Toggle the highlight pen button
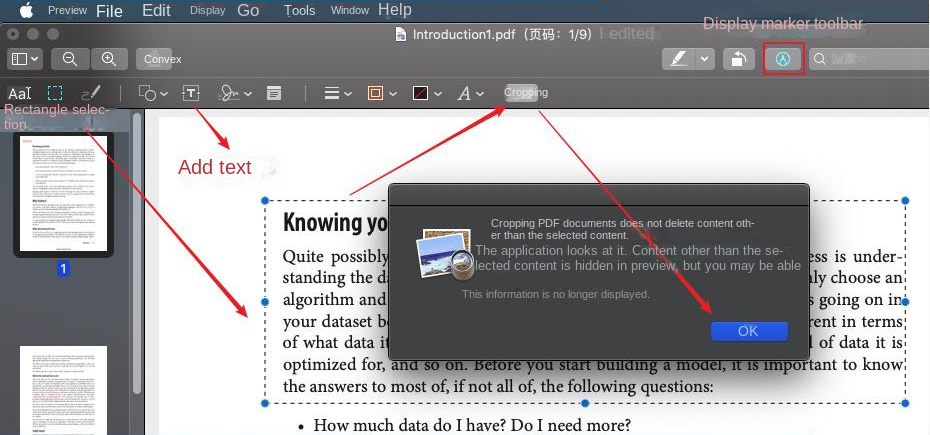The width and height of the screenshot is (930, 435). tap(680, 59)
